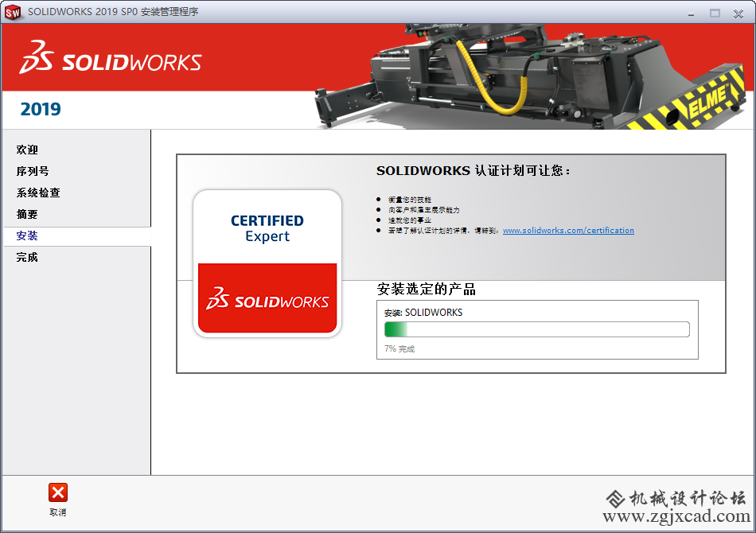Click the '安装: SOLIDWORKS' status text
Screen dimensions: 756x533
(x=423, y=313)
